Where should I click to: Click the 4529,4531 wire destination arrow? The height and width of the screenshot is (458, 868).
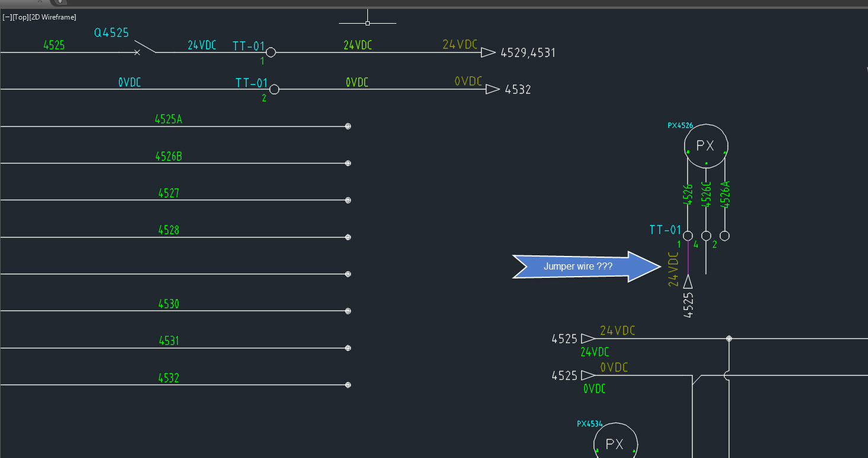pos(488,52)
